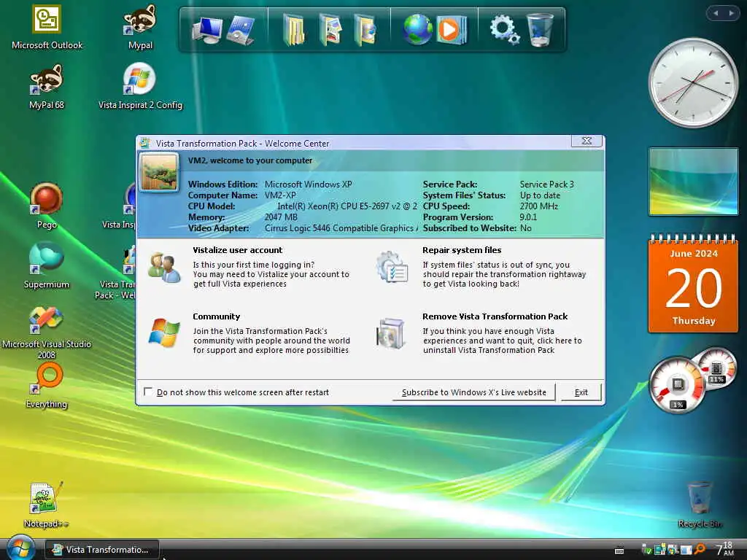The width and height of the screenshot is (747, 560).
Task: Click the 'Up to date' status value
Action: coord(540,195)
